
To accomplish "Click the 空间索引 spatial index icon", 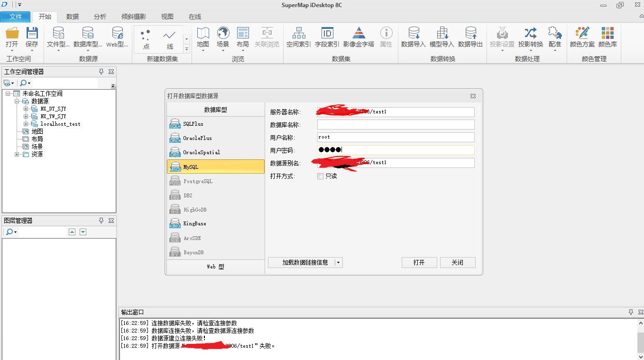I will (x=299, y=33).
